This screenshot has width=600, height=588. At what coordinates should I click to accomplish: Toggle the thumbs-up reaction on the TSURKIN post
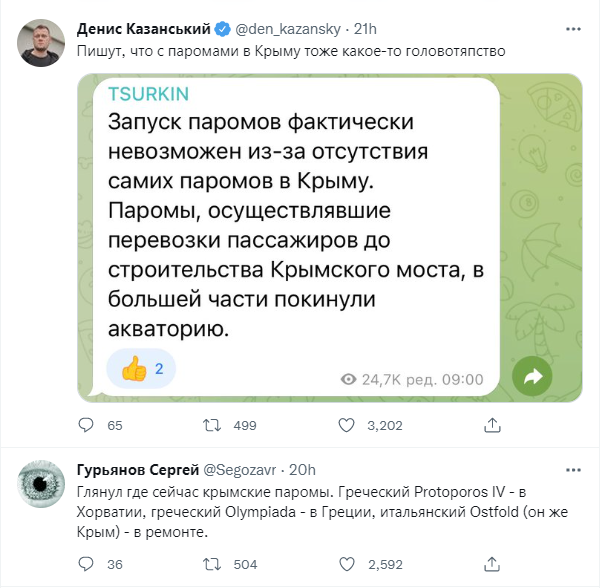(x=148, y=368)
